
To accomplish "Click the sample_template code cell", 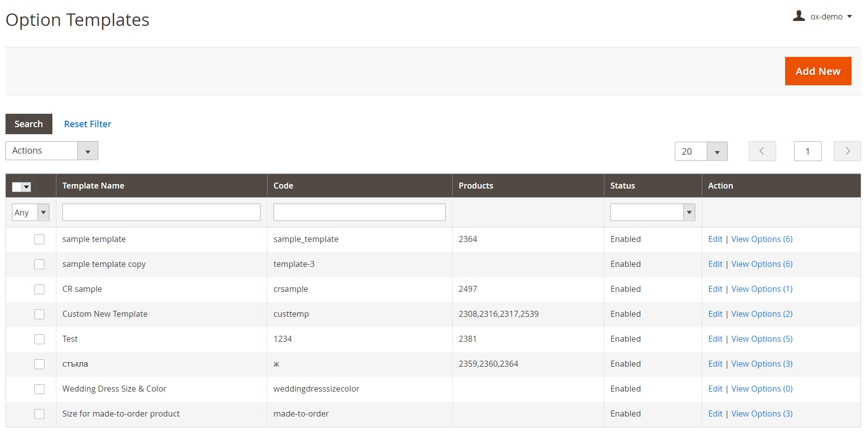I will [x=306, y=239].
